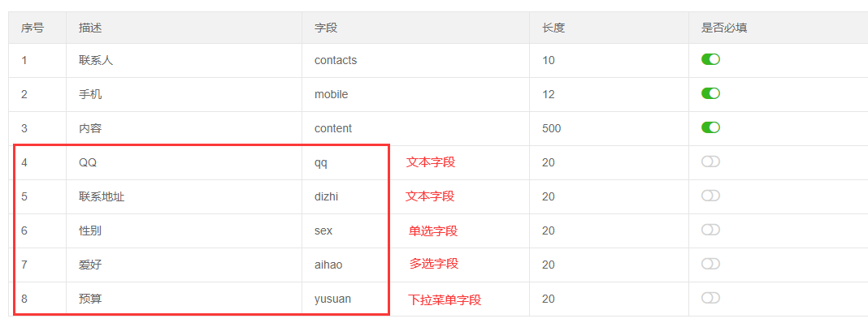Enable the required toggle for QQ
Screen dimensions: 868x323
tap(710, 161)
